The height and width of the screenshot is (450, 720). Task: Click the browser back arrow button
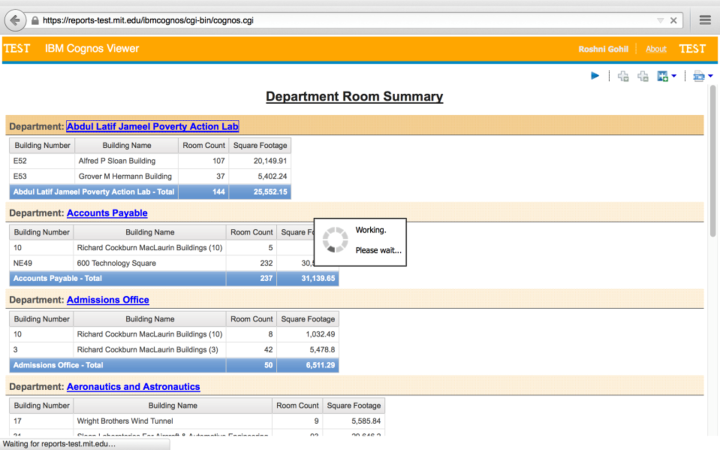coord(13,19)
